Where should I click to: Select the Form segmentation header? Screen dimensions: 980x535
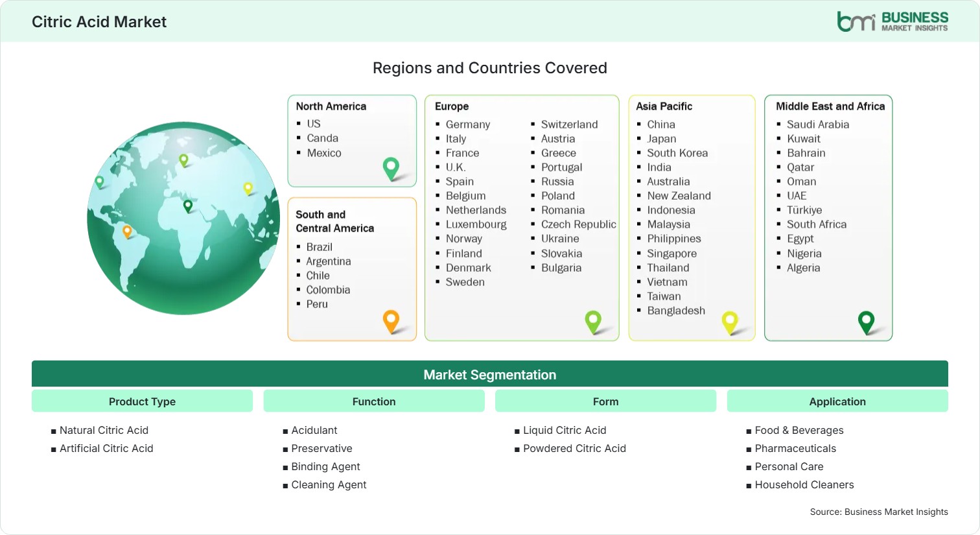(x=605, y=401)
